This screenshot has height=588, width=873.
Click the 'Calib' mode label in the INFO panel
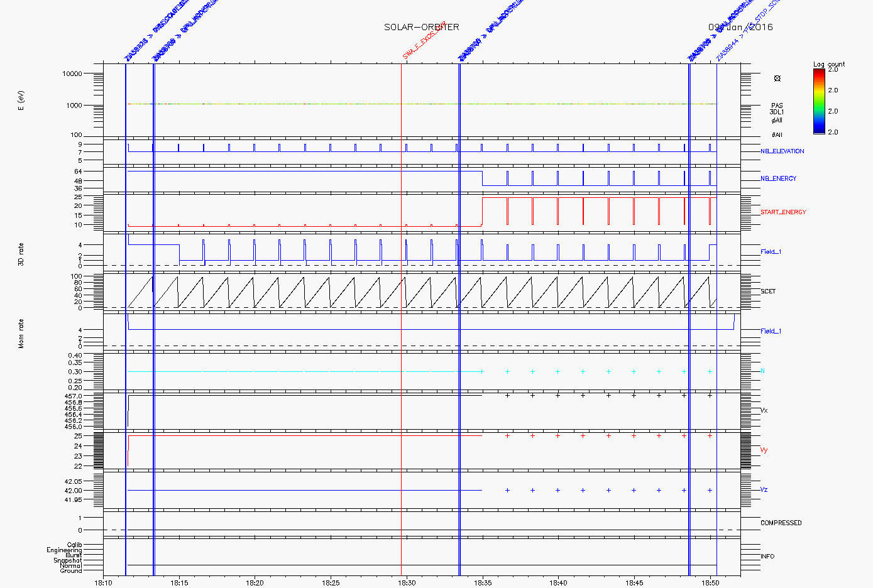coord(75,545)
